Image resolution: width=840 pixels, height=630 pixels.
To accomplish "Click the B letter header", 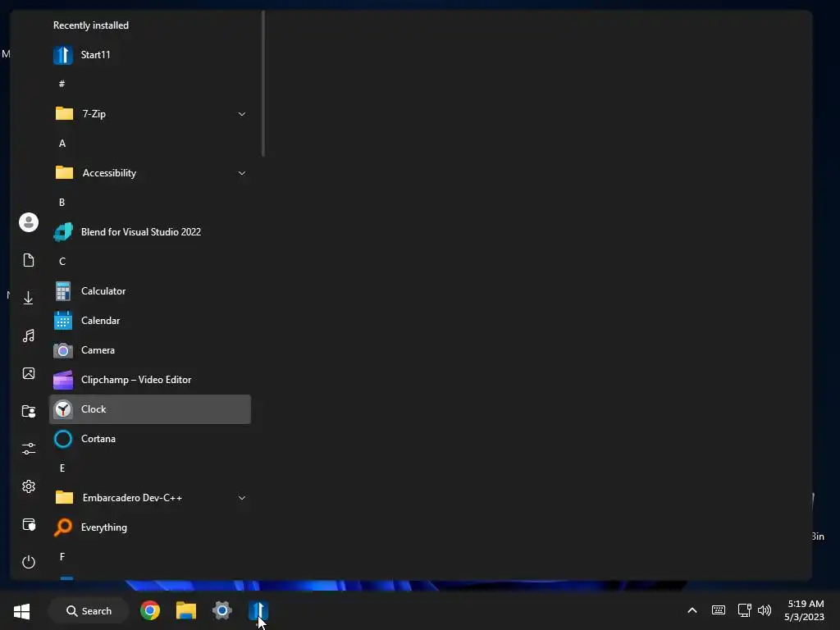I will (62, 203).
